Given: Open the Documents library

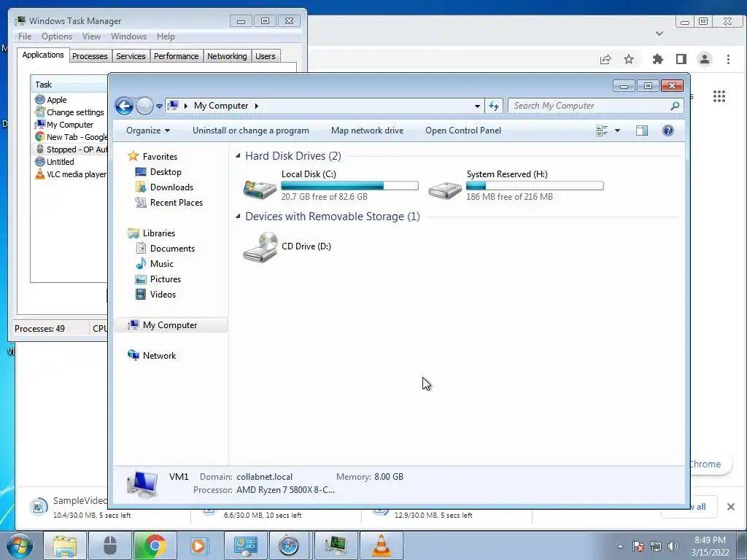Looking at the screenshot, I should [x=172, y=249].
